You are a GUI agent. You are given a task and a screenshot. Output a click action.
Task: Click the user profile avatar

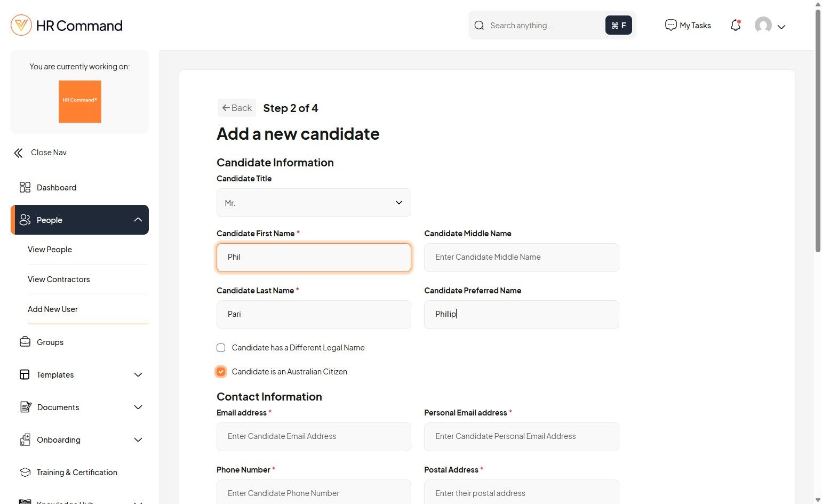tap(763, 25)
